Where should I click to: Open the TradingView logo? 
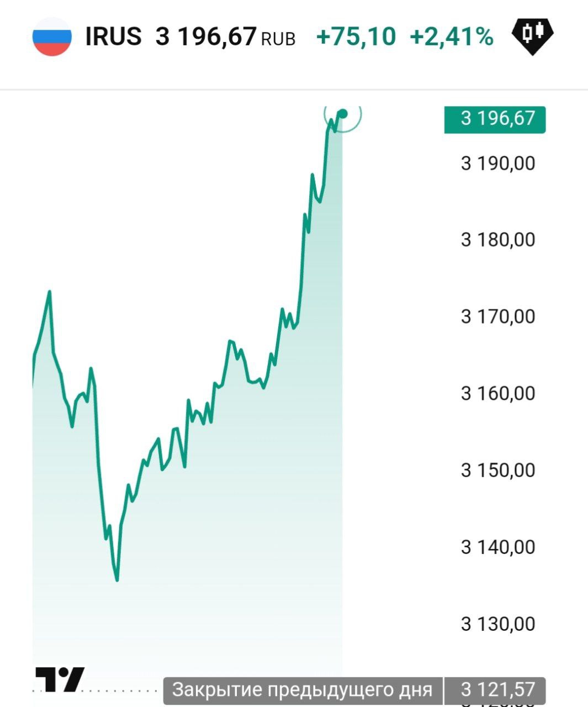60,679
